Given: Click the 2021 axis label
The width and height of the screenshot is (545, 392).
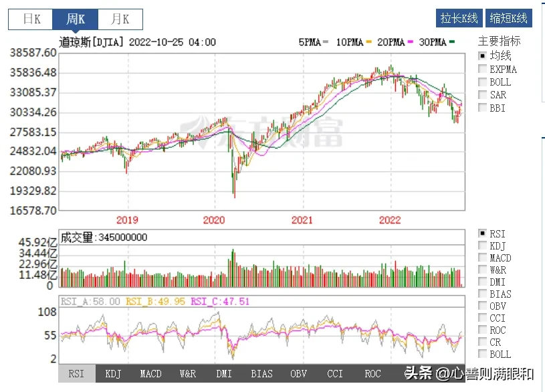Looking at the screenshot, I should [302, 220].
